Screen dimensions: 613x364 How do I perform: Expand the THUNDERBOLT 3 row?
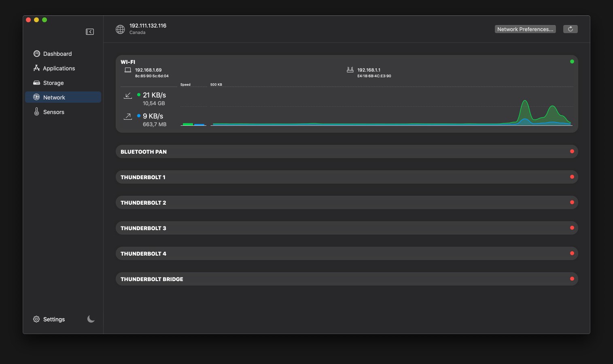pyautogui.click(x=347, y=228)
